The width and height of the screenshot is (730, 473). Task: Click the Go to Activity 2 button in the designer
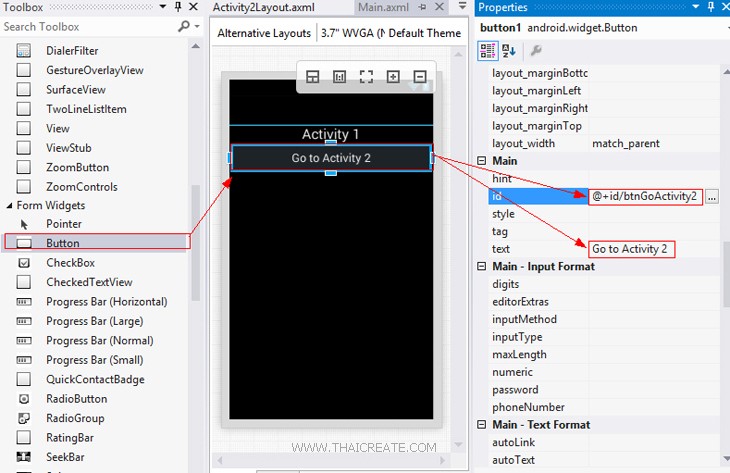pos(331,158)
